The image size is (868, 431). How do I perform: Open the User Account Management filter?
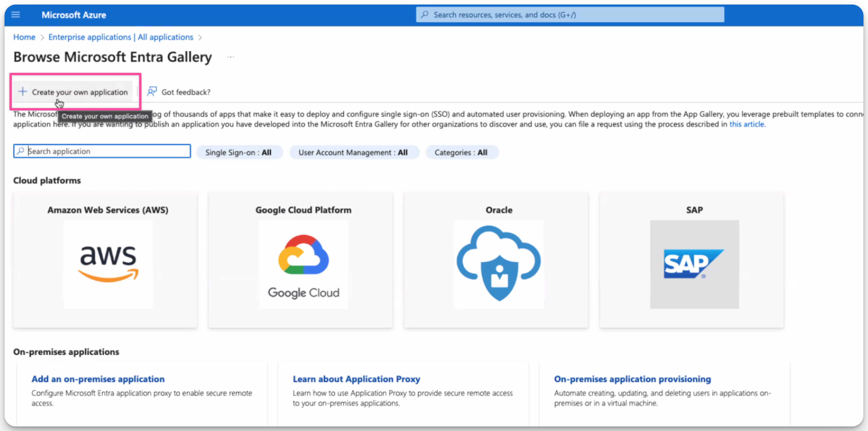coord(354,152)
